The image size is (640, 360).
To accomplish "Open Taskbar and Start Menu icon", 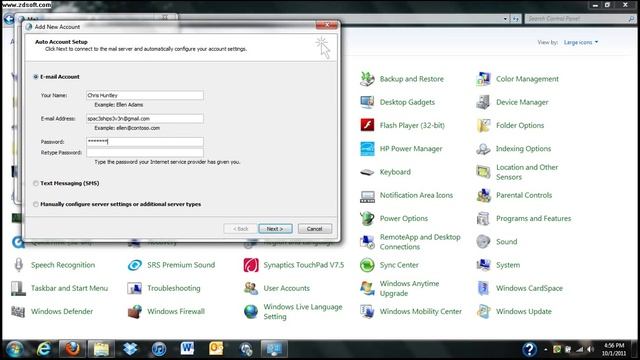I will (18, 288).
